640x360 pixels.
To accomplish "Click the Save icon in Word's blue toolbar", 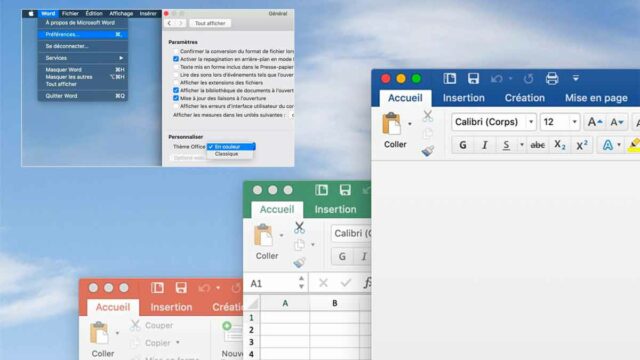I will tap(473, 78).
